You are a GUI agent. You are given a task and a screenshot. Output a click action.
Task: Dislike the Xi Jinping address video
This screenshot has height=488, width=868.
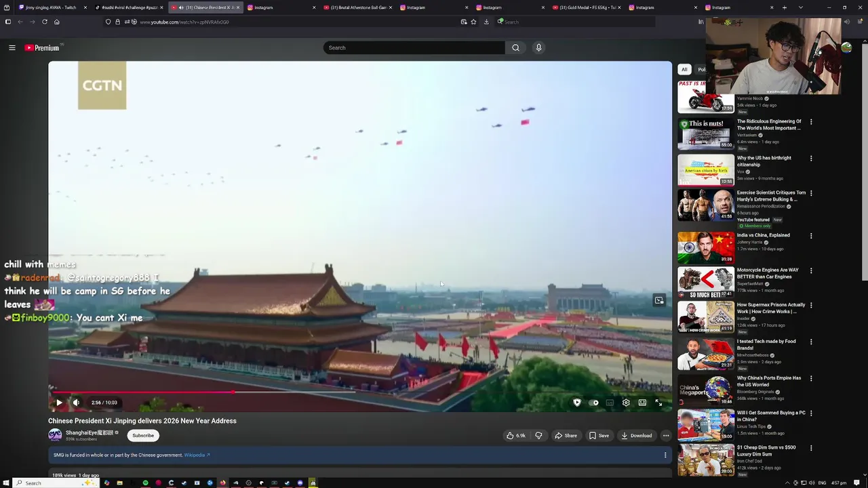[539, 436]
